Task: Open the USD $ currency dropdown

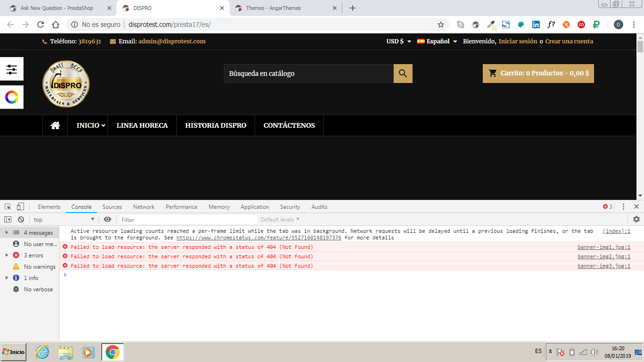Action: (x=399, y=41)
